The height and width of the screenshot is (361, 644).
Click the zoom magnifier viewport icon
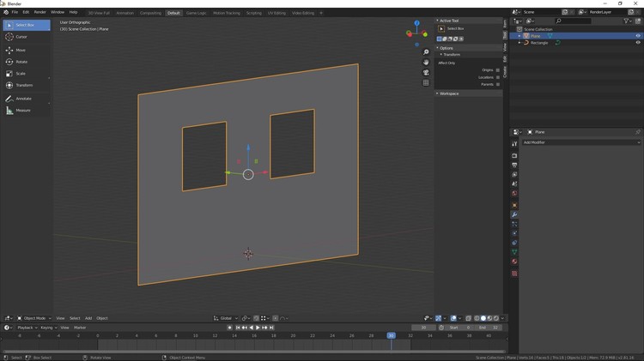pyautogui.click(x=426, y=52)
